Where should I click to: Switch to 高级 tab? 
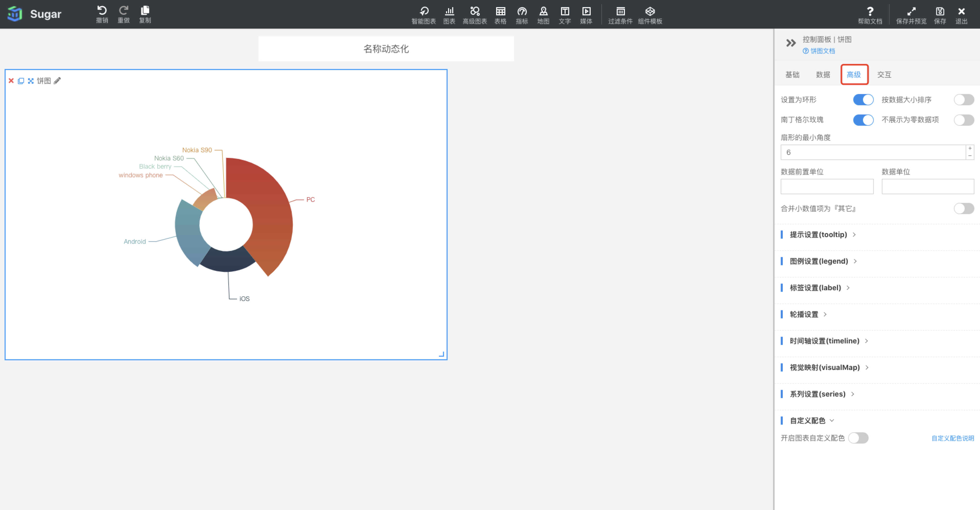(854, 75)
